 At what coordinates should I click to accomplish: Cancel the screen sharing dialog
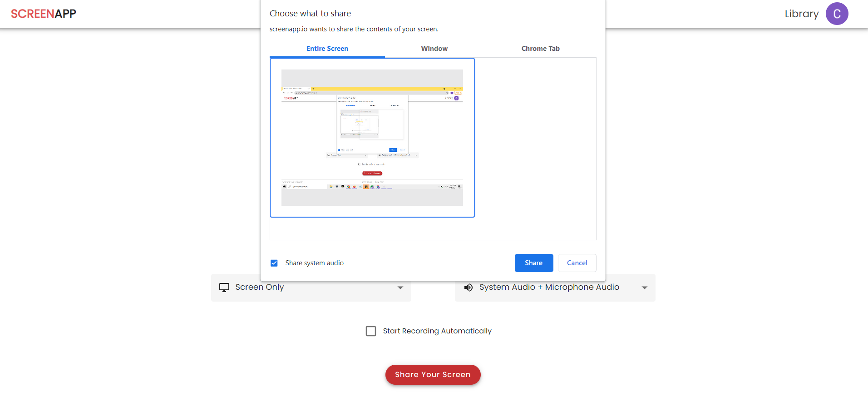(577, 263)
